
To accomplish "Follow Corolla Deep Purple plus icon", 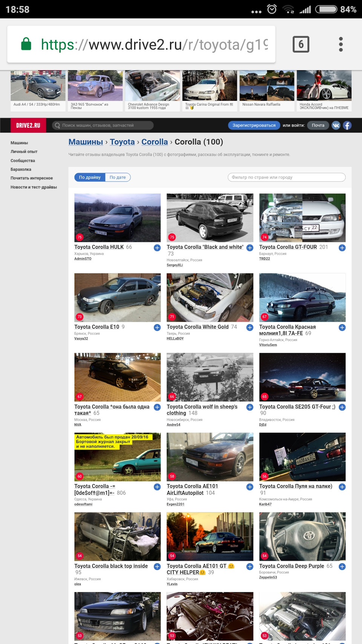I will click(342, 566).
